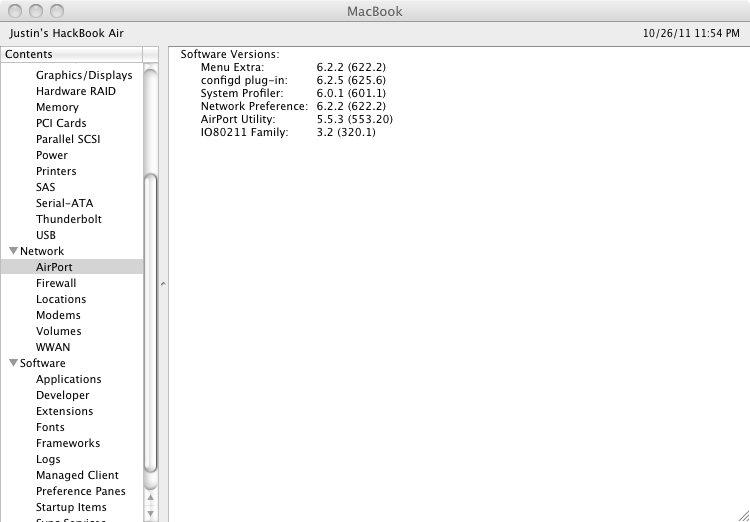Viewport: 750px width, 522px height.
Task: Collapse the Software section triangle
Action: coord(13,363)
